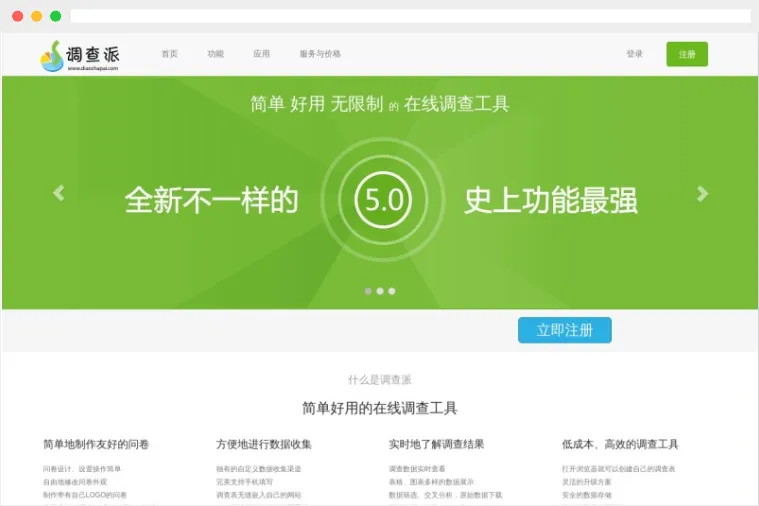759x506 pixels.
Task: Click the 5.0 version circle badge
Action: (x=383, y=201)
